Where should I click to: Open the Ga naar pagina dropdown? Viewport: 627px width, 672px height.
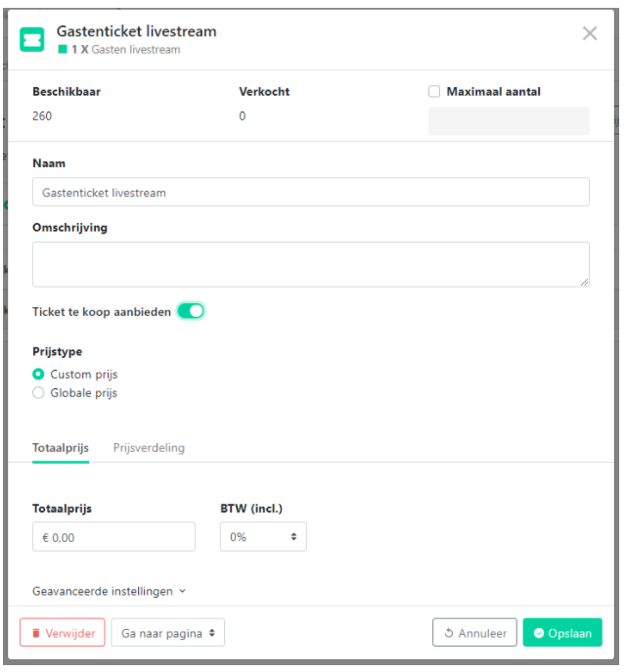167,633
